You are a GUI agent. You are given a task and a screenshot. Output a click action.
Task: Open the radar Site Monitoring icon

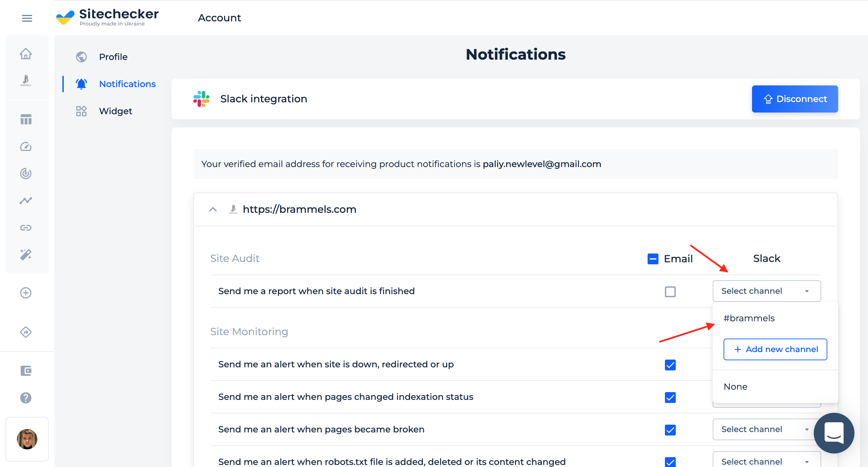26,173
